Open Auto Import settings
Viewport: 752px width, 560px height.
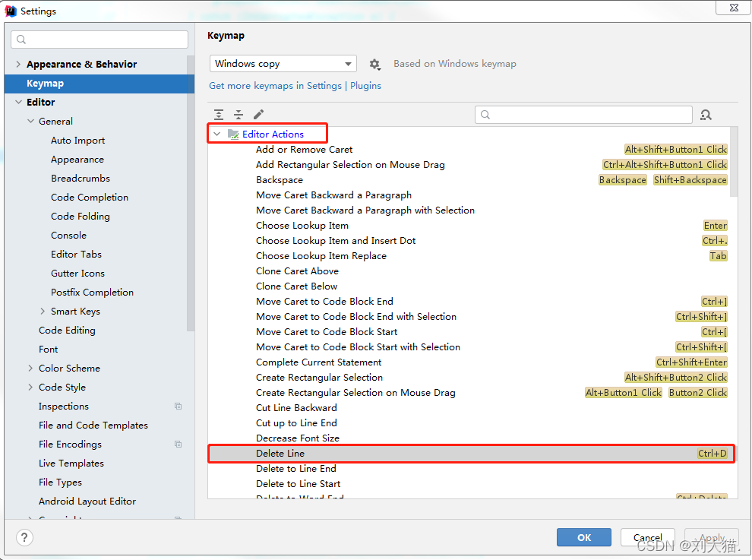point(77,141)
